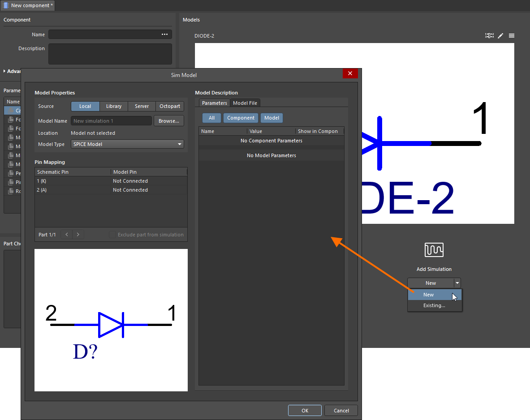Toggle Exclude part from simulation checkbox
Screen dimensions: 530x420
click(x=112, y=235)
